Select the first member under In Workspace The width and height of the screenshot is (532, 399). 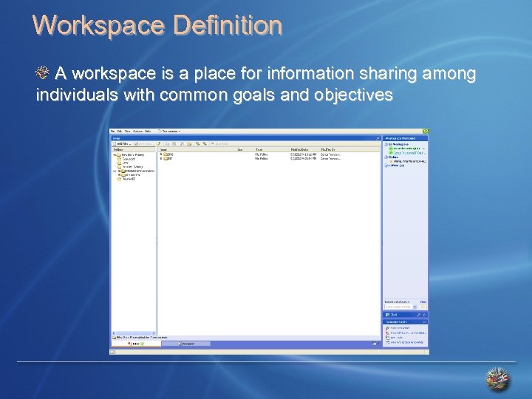click(407, 149)
